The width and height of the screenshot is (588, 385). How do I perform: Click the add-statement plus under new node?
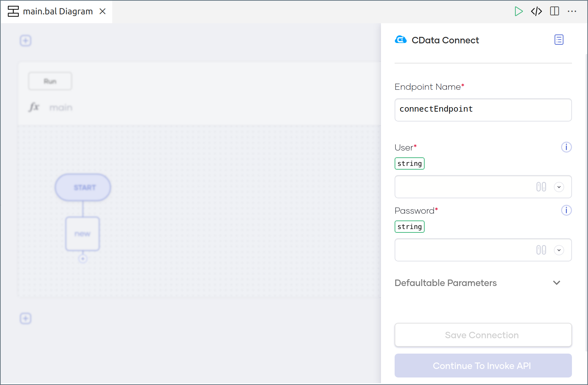tap(83, 259)
